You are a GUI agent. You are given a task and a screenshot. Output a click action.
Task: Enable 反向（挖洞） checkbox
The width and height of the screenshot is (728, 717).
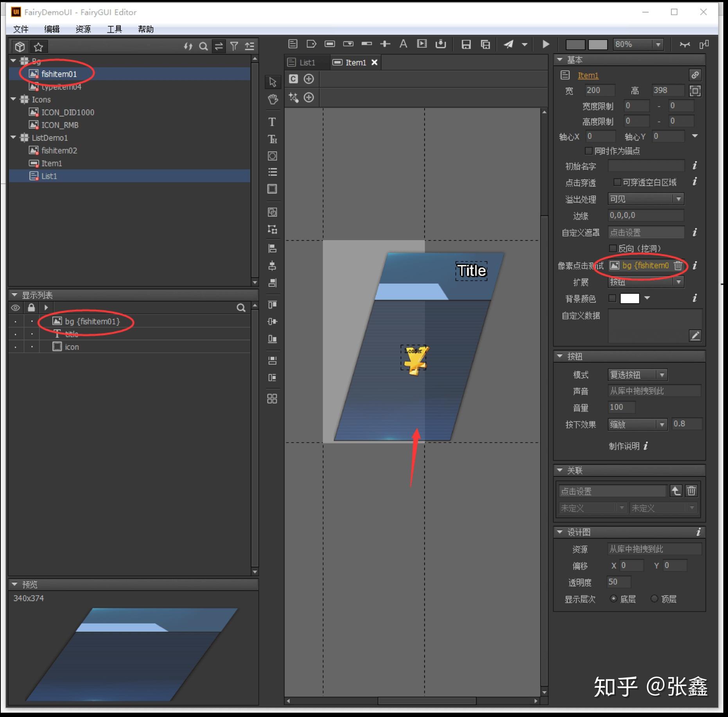click(613, 248)
